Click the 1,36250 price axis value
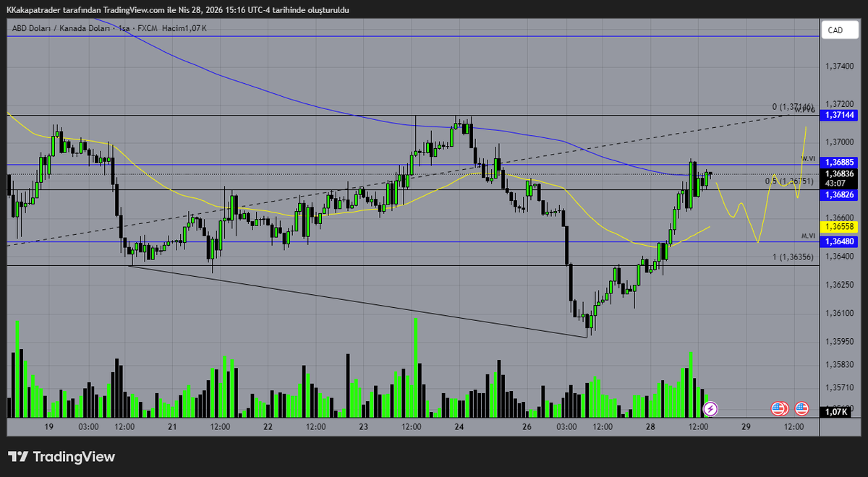Image resolution: width=868 pixels, height=477 pixels. click(840, 285)
